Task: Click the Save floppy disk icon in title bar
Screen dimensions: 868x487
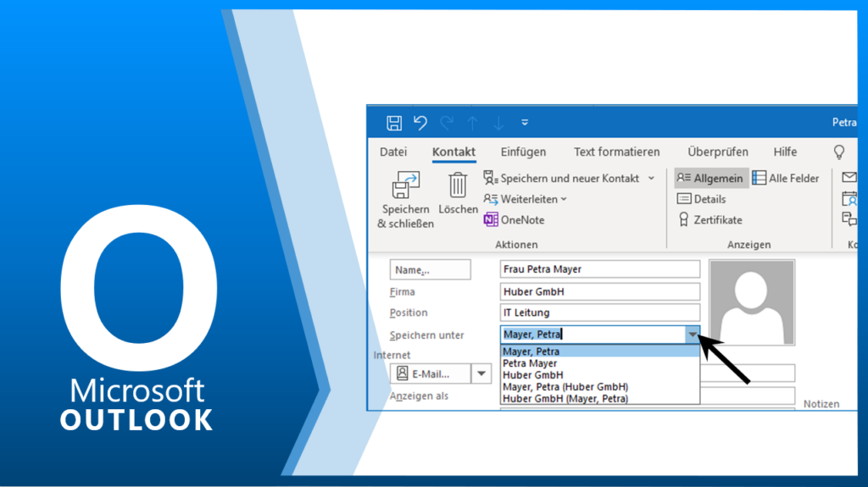Action: coord(394,123)
